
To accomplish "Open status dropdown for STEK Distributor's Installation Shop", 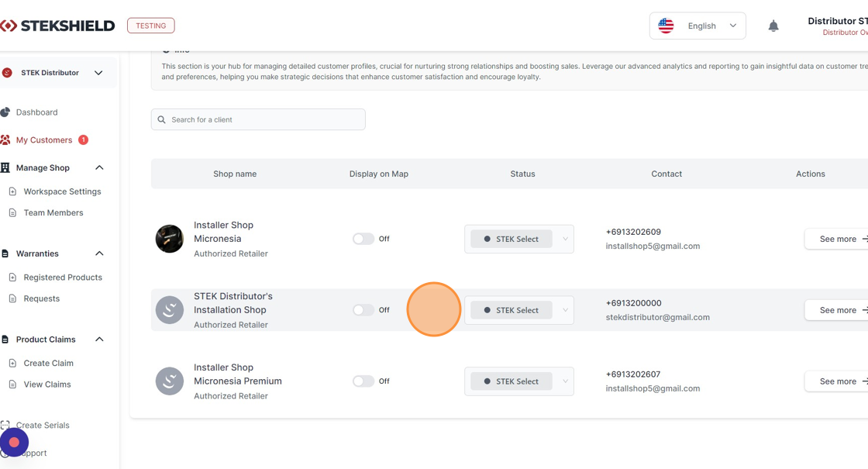I will click(519, 310).
